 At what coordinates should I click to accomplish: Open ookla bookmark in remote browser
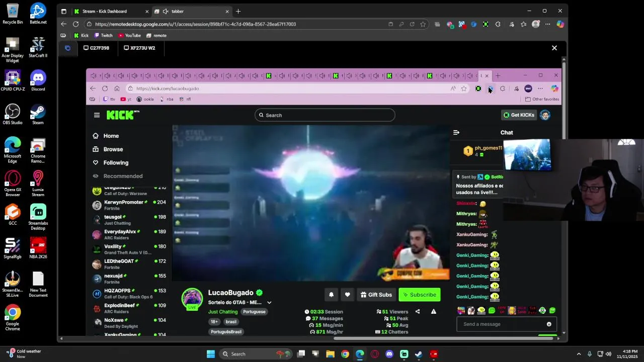pos(145,99)
